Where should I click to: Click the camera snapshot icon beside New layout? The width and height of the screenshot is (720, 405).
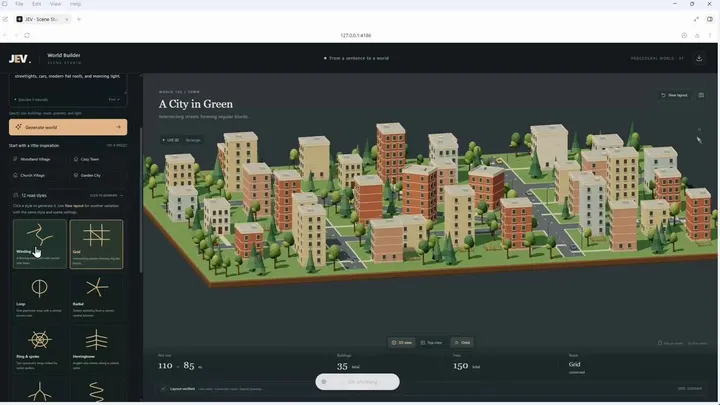(x=701, y=95)
